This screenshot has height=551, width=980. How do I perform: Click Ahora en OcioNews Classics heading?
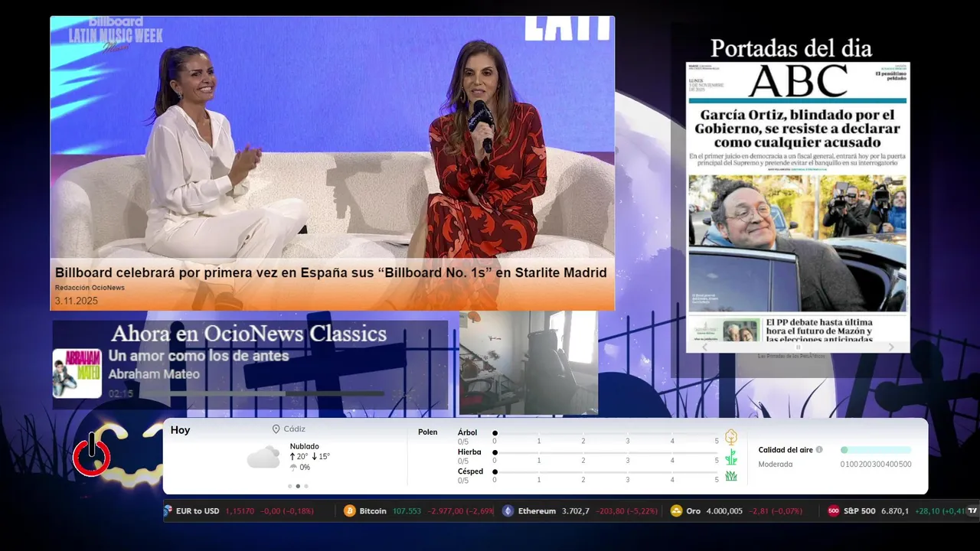pos(249,334)
